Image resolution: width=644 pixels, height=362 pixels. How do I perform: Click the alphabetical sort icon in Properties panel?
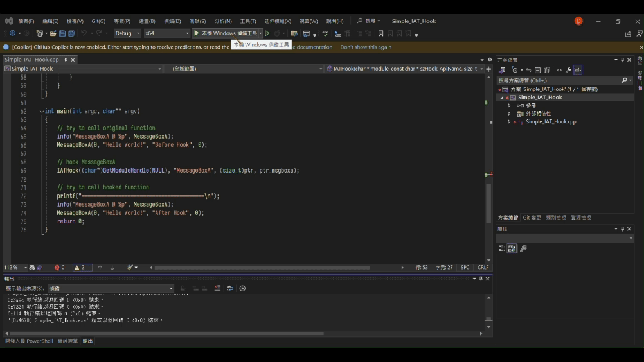[512, 248]
